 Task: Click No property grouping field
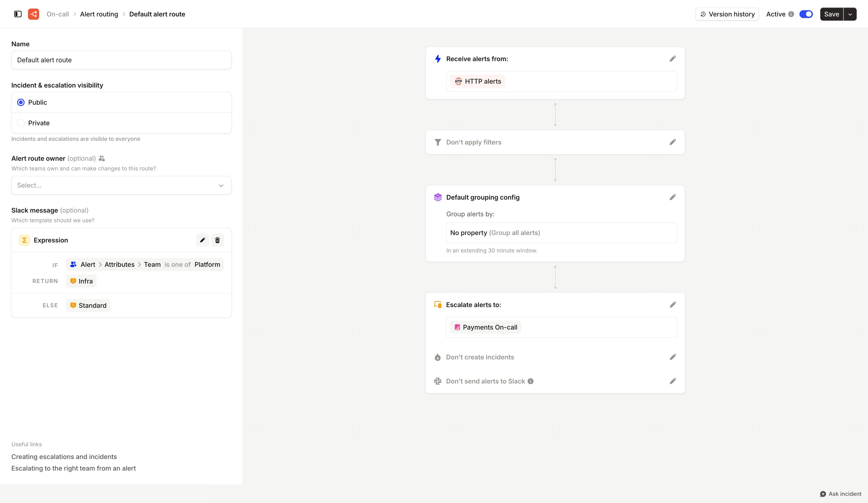[x=562, y=233]
